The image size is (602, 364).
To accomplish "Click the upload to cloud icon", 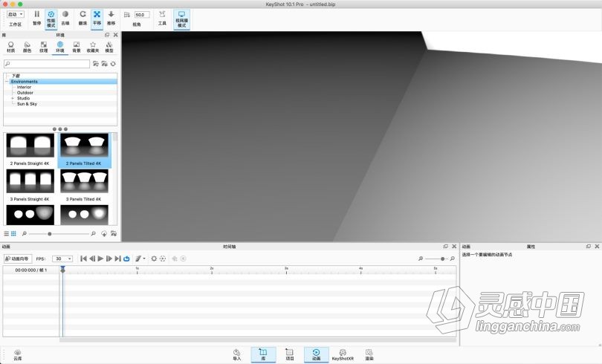I will 104,233.
